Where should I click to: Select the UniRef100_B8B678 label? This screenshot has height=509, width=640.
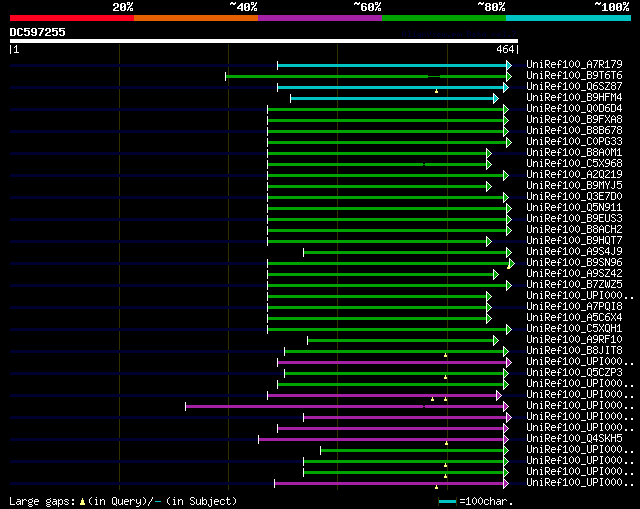tap(574, 131)
